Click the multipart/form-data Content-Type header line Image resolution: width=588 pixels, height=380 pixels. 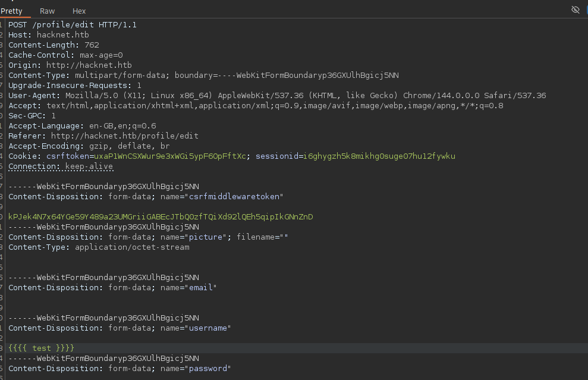pos(203,76)
